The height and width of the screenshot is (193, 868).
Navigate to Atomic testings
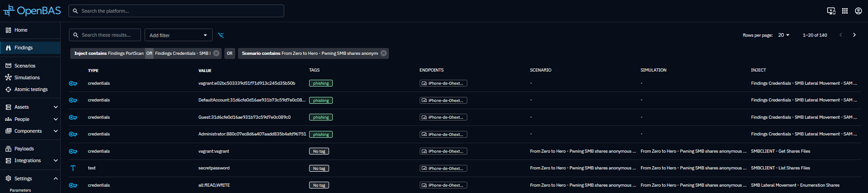[x=31, y=89]
